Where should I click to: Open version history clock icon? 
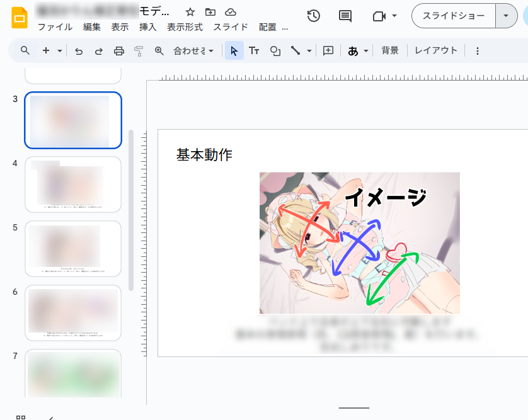tap(313, 16)
